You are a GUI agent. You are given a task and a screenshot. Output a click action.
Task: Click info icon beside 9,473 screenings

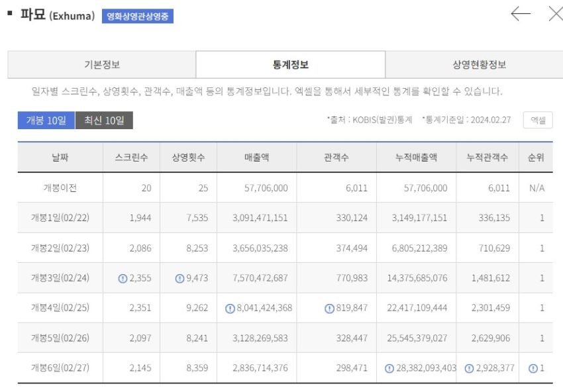179,278
